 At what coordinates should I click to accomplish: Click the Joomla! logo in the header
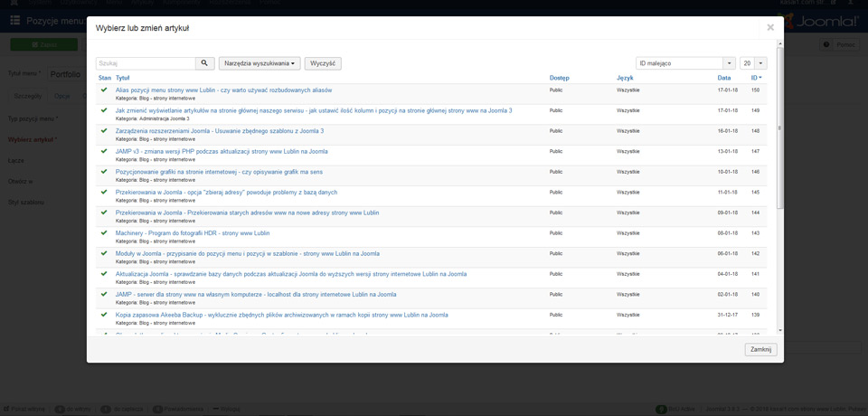pos(820,21)
